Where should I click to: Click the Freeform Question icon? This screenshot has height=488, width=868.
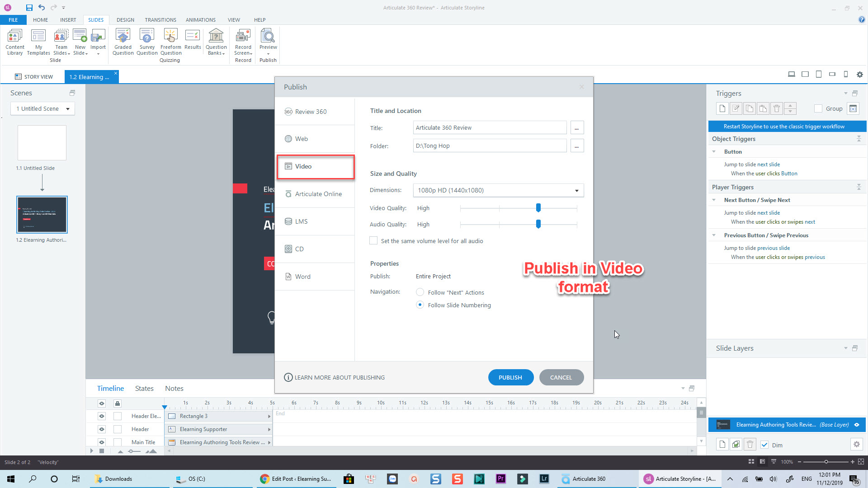170,41
